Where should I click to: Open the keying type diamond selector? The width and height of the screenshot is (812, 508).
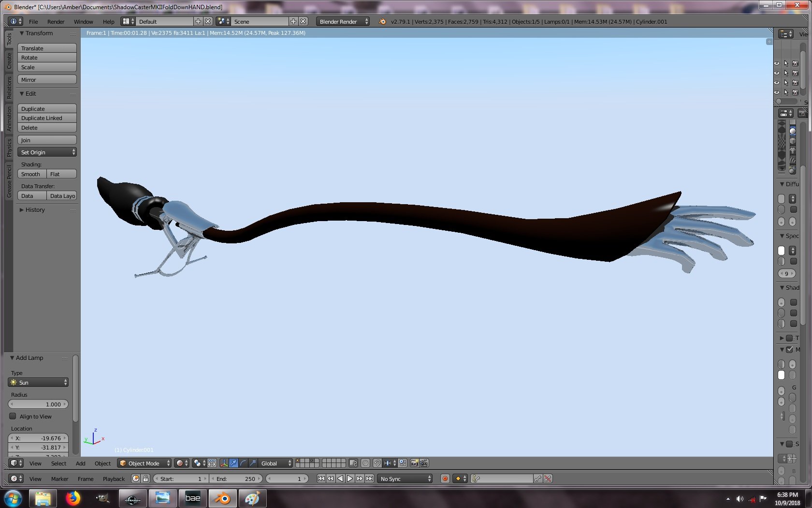(461, 478)
